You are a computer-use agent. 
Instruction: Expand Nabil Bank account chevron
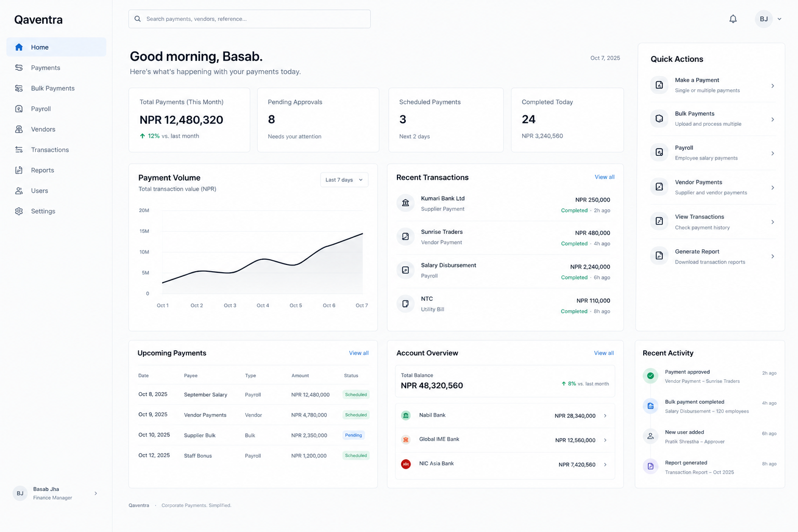(605, 416)
